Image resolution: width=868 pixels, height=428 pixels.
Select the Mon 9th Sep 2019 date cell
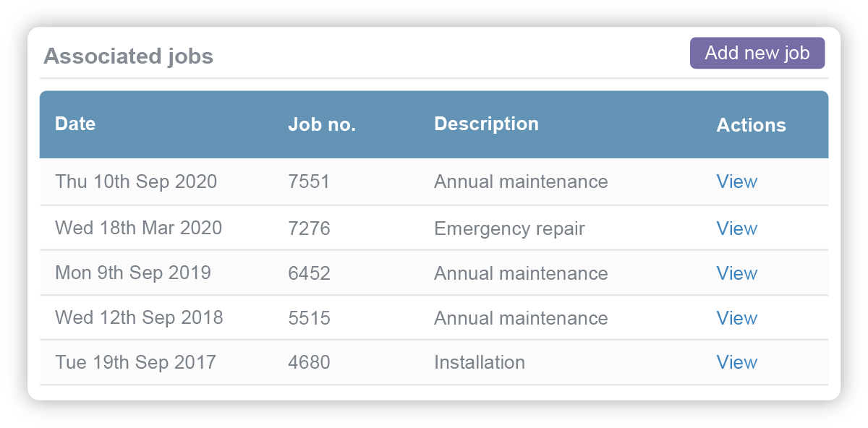pos(133,273)
